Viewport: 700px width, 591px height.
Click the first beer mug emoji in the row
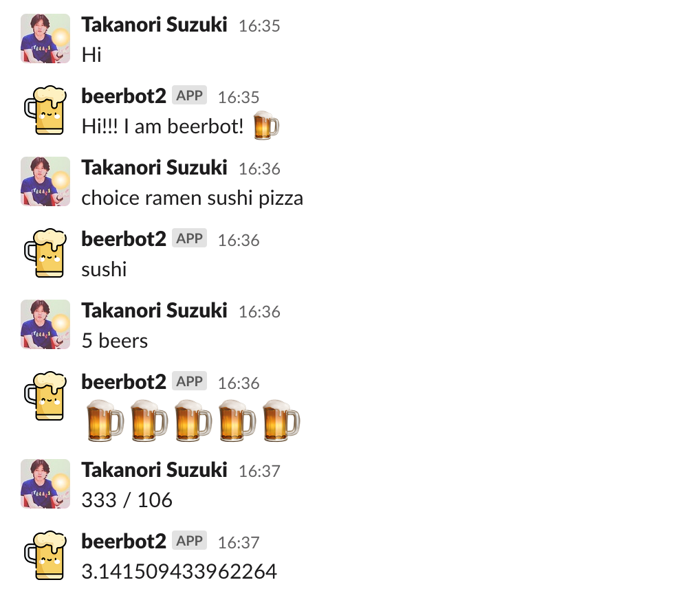105,421
